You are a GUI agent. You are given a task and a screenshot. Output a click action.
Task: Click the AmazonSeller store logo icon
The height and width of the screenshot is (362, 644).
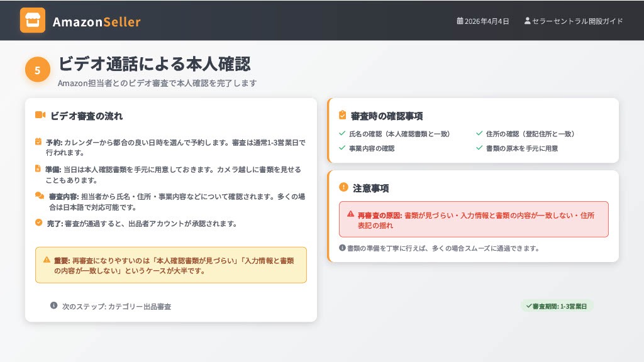click(x=33, y=20)
